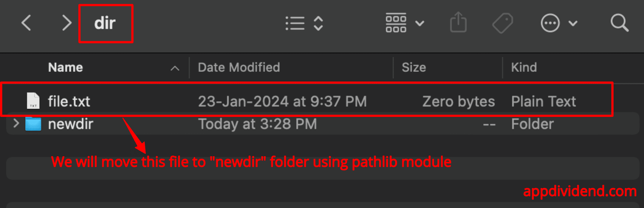This screenshot has height=208, width=644.
Task: Click the dir window title
Action: pyautogui.click(x=105, y=23)
